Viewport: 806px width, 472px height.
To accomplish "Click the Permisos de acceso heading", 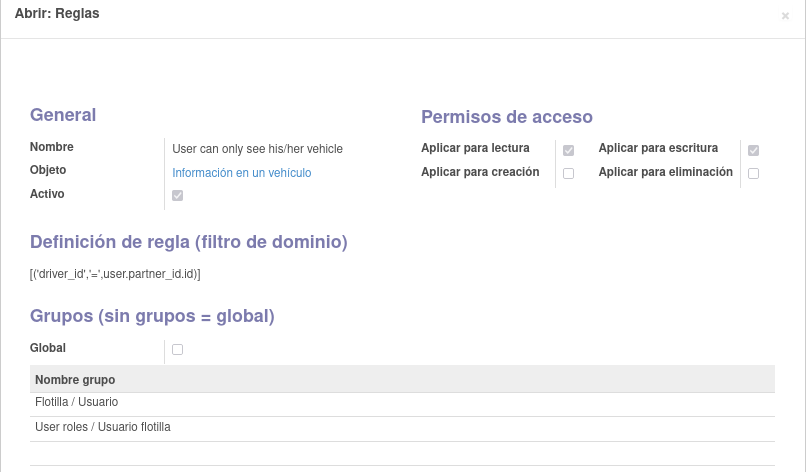I will [x=507, y=117].
